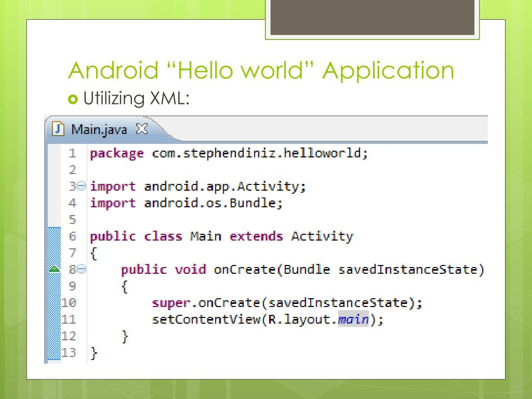Click line number 5 in the gutter
532x399 pixels.
tap(72, 220)
